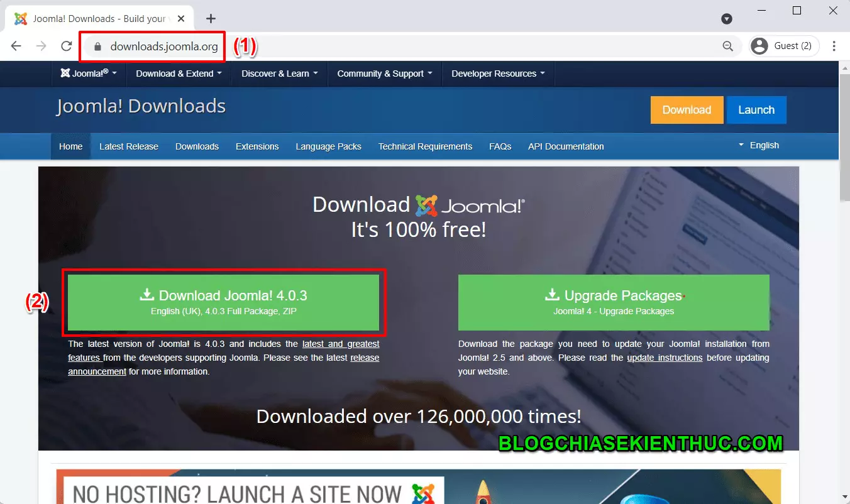Click the green Upgrade Packages button
The height and width of the screenshot is (504, 850).
click(x=614, y=302)
